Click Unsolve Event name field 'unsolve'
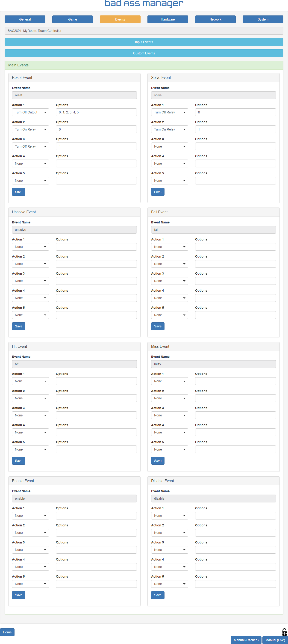Screen dimensions: 288x644 pos(74,229)
